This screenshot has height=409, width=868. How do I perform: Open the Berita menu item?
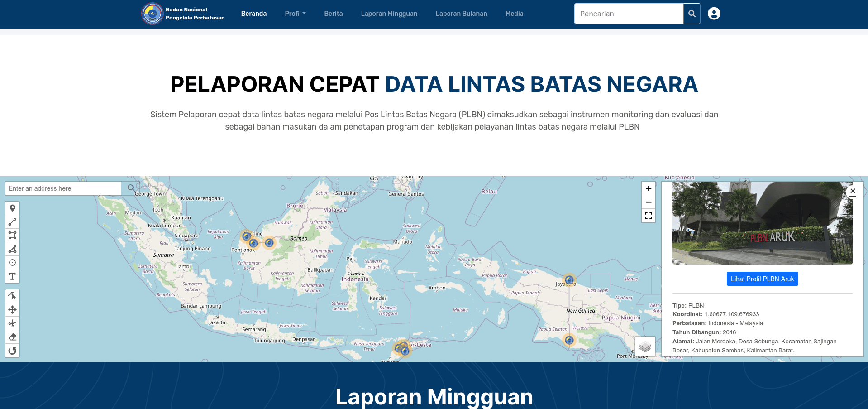(334, 14)
